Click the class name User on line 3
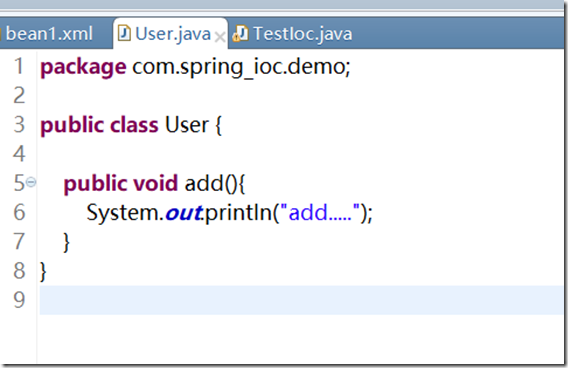 pyautogui.click(x=187, y=125)
